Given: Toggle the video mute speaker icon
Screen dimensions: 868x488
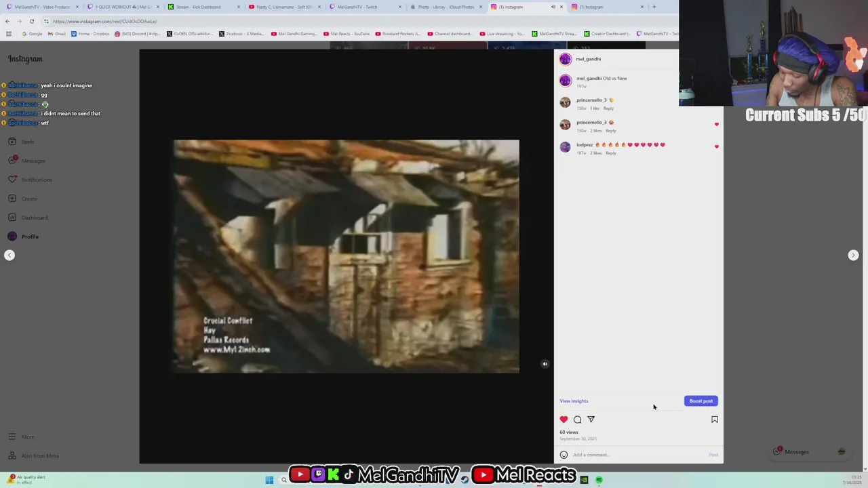Looking at the screenshot, I should coord(545,364).
